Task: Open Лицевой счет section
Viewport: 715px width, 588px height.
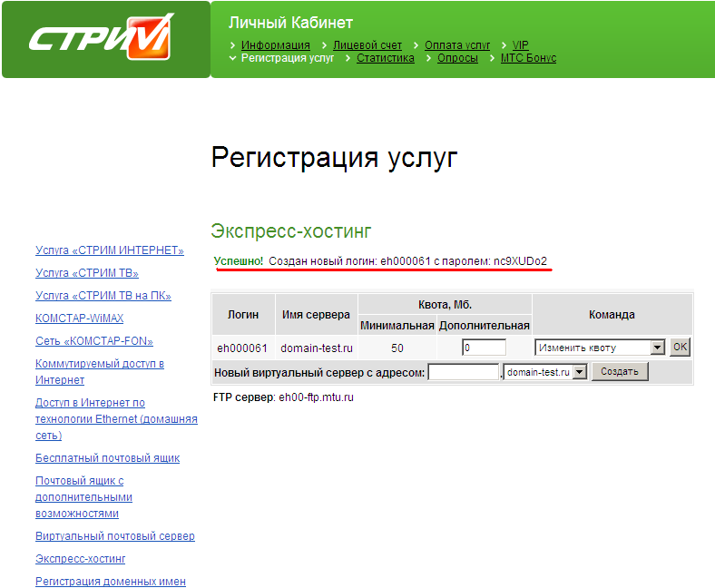Action: 367,45
